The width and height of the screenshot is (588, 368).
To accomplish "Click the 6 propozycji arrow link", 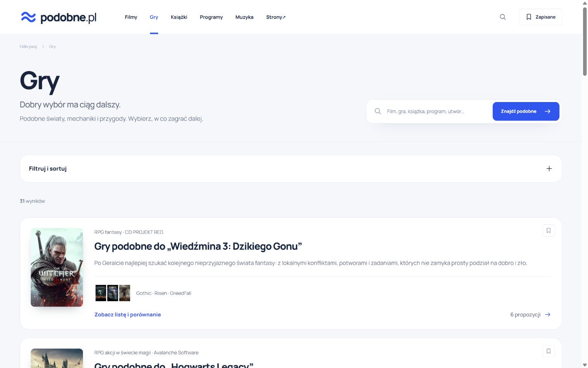I will [x=530, y=314].
